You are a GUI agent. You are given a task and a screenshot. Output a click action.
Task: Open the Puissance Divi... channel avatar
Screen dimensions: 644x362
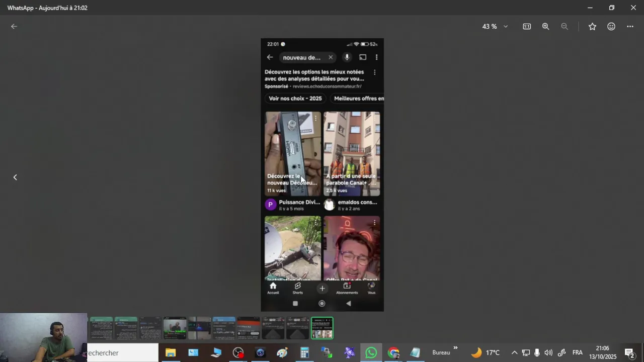click(x=271, y=205)
